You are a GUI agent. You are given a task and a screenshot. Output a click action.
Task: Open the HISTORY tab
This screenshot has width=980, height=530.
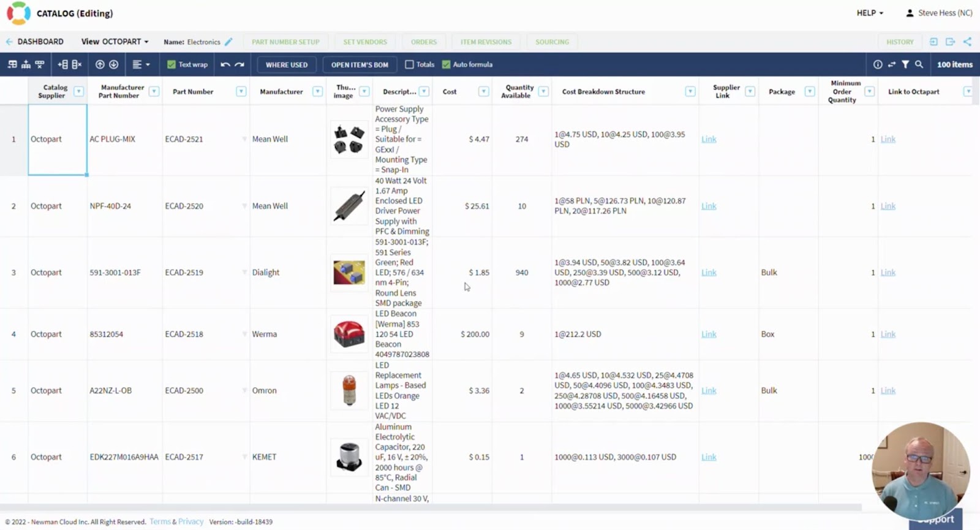(x=900, y=42)
